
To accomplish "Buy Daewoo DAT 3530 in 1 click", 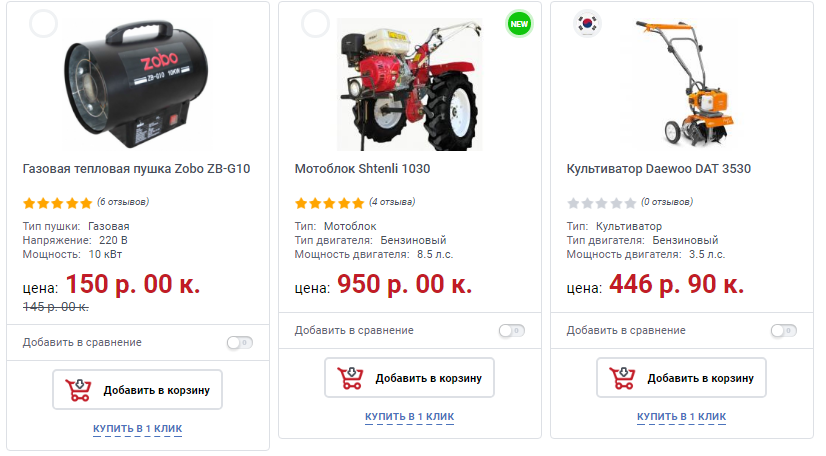I will [681, 416].
